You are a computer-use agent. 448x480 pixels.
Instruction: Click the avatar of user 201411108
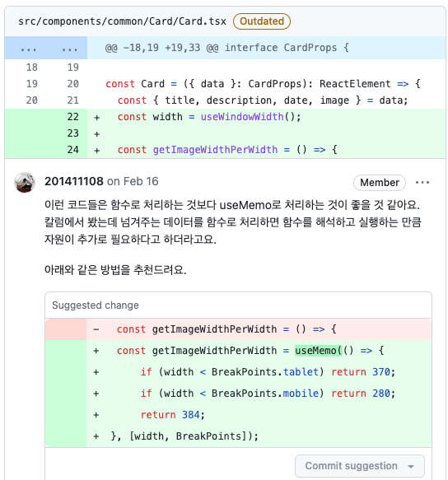(x=25, y=183)
